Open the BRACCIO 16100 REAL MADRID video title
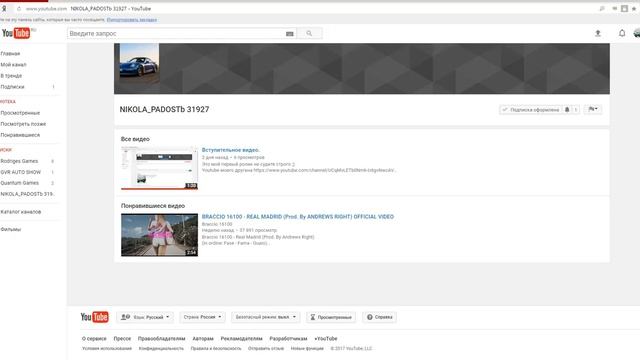Screen dimensions: 640x360 point(298,217)
